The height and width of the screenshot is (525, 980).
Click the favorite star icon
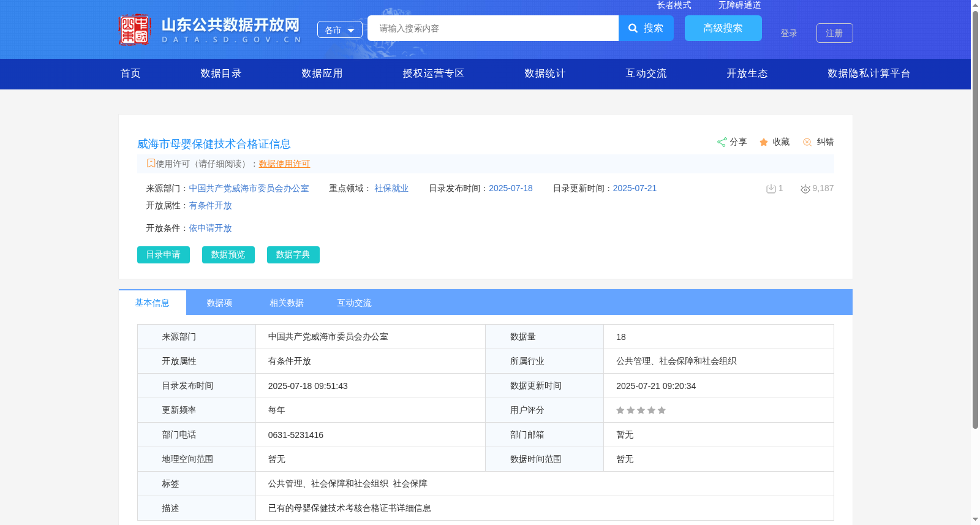764,142
